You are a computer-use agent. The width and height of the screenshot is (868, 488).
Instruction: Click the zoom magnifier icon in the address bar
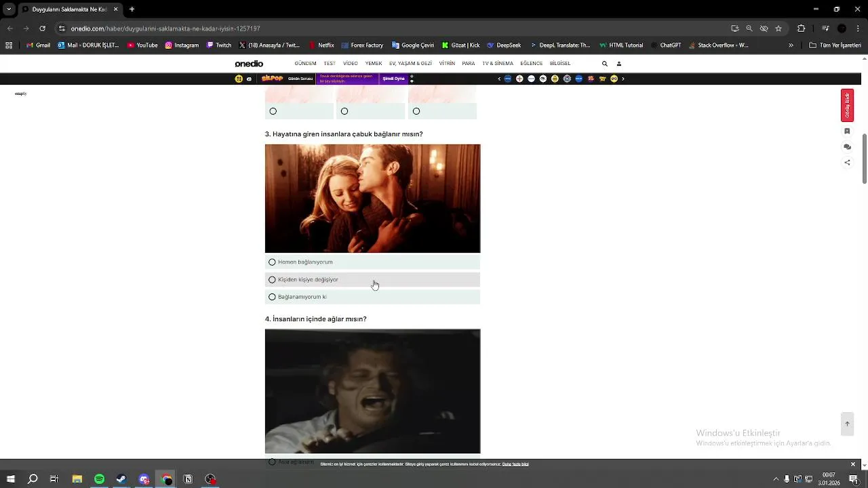coord(749,28)
